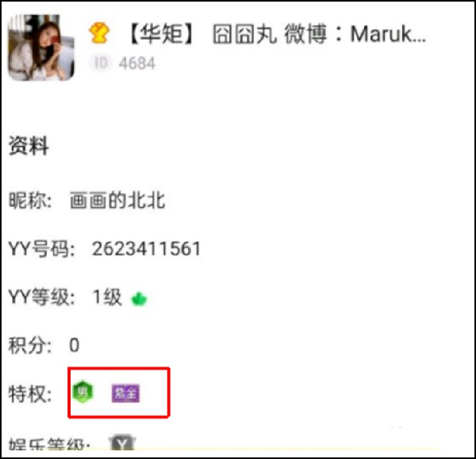This screenshot has width=476, height=459.
Task: Select the nickname 画画的北北
Action: pos(117,201)
